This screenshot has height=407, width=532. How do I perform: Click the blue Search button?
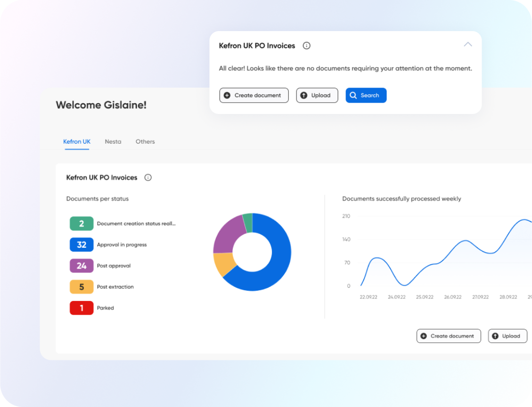click(x=366, y=95)
